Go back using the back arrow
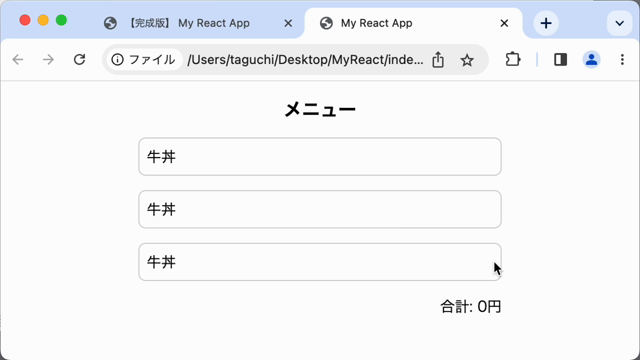This screenshot has width=640, height=360. click(18, 60)
